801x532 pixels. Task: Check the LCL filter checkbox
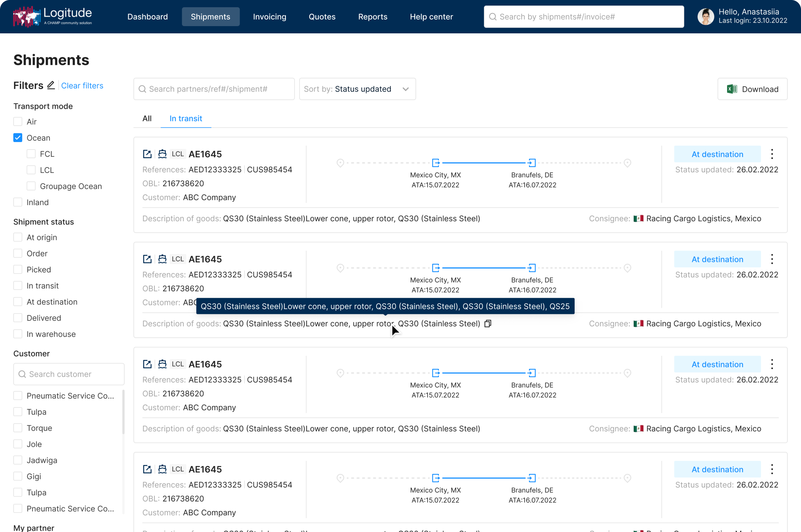(31, 170)
